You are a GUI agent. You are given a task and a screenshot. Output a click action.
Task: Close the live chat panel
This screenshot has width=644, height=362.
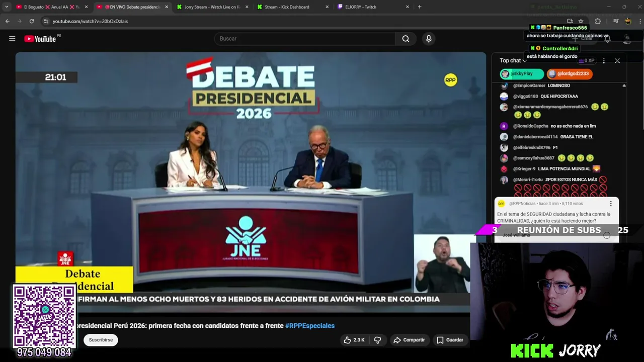click(617, 60)
